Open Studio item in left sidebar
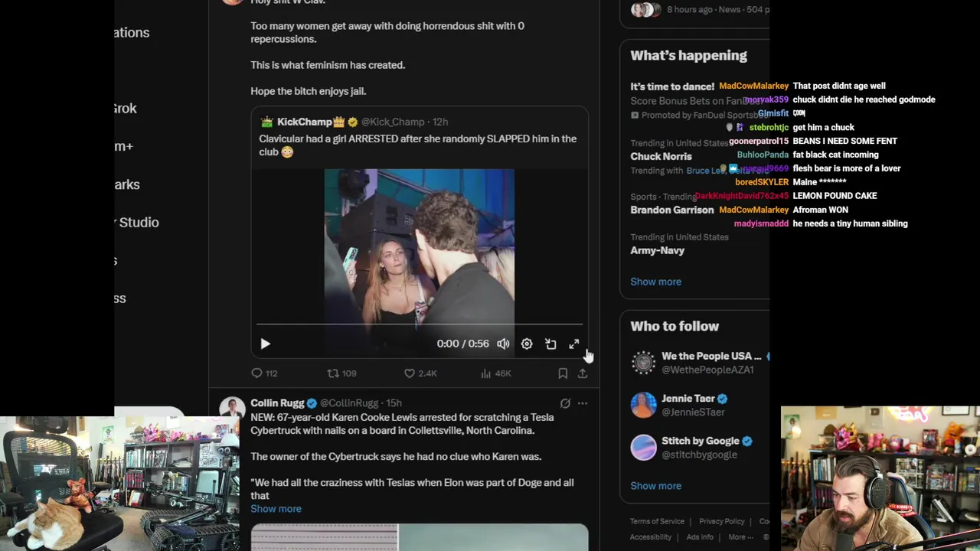This screenshot has height=551, width=980. (137, 222)
